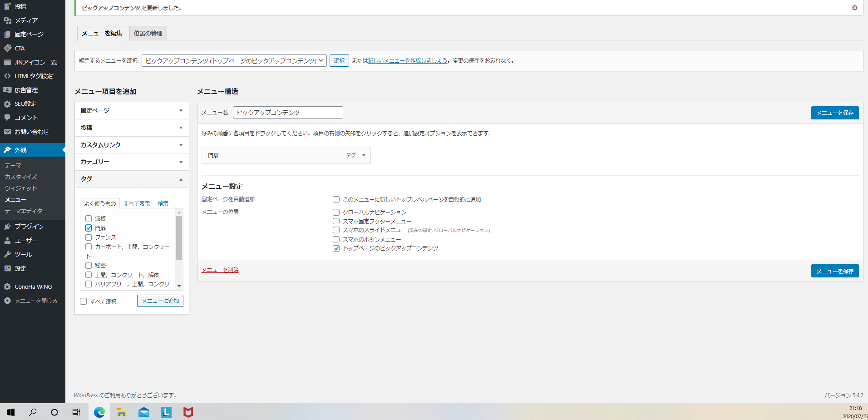Open Microsoft Edge from the taskbar

[99, 412]
